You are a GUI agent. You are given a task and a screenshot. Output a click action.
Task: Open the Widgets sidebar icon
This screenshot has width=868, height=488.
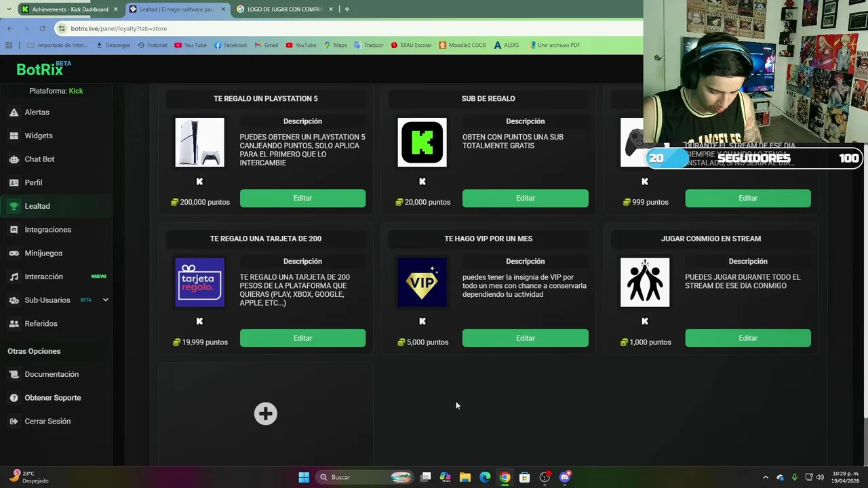click(x=14, y=136)
